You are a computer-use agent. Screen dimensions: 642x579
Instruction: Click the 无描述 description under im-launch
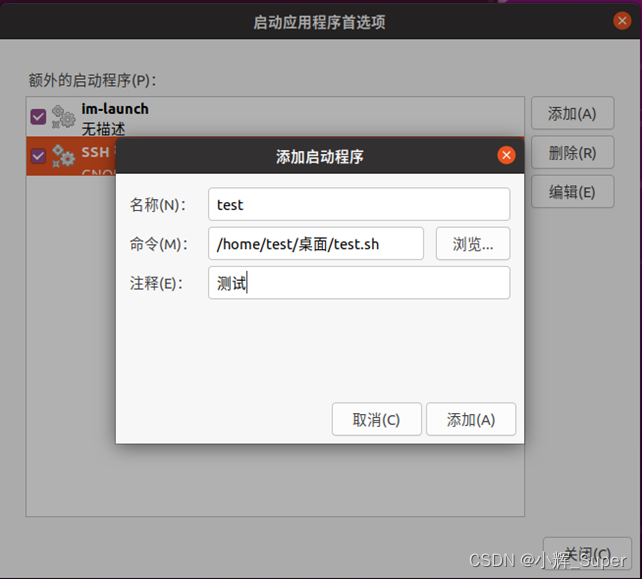click(103, 129)
